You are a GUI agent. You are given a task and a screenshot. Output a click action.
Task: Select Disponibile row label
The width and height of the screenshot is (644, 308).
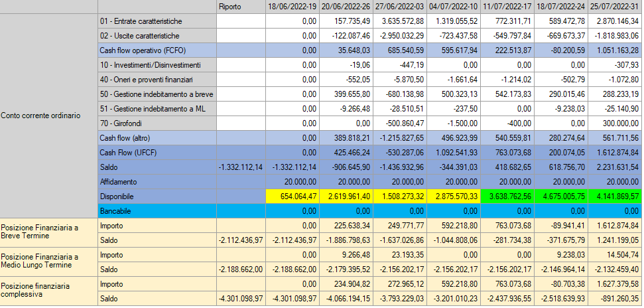(157, 196)
